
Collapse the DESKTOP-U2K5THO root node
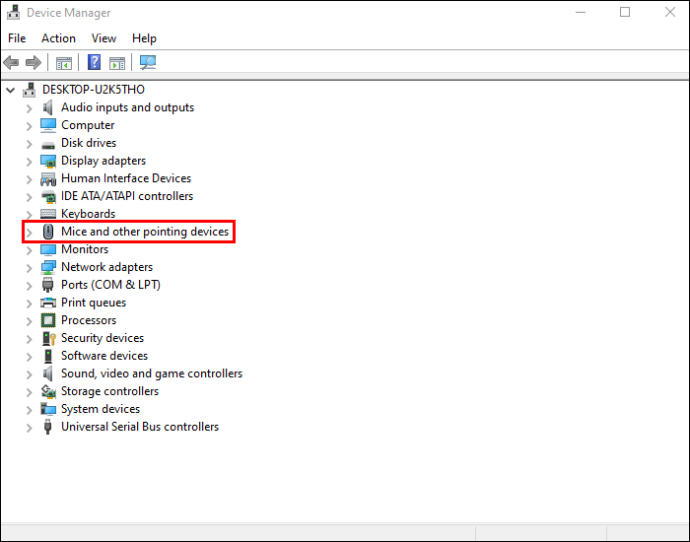click(11, 90)
